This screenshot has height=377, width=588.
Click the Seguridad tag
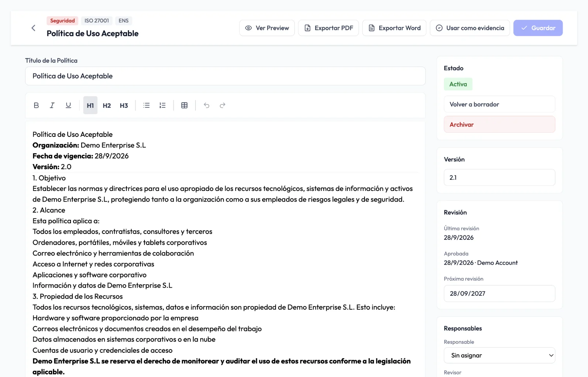[62, 21]
